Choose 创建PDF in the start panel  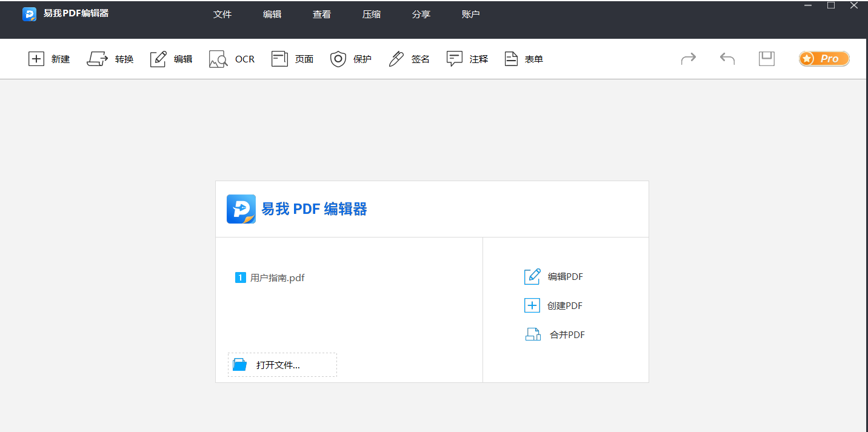(553, 306)
